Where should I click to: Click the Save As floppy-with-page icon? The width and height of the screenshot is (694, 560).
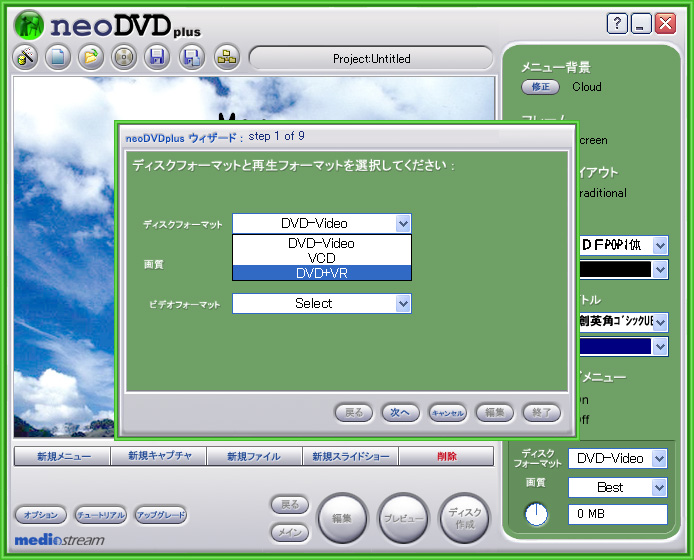pos(192,57)
